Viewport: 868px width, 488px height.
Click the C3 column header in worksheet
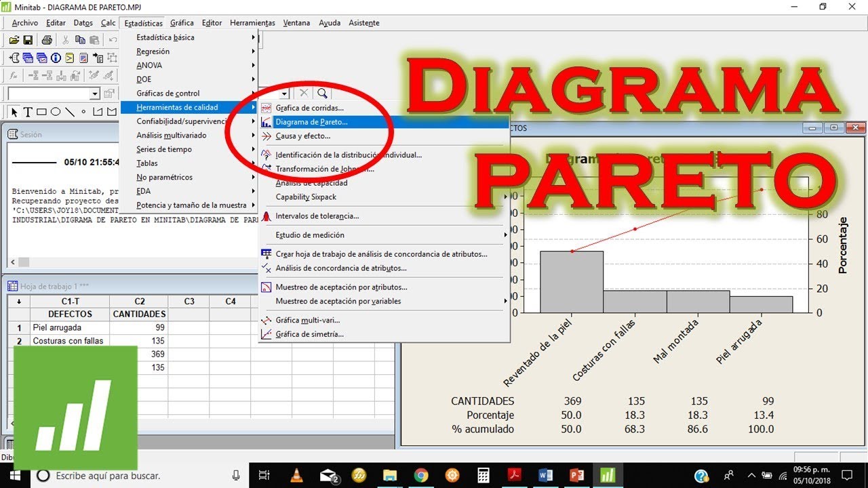pos(189,302)
